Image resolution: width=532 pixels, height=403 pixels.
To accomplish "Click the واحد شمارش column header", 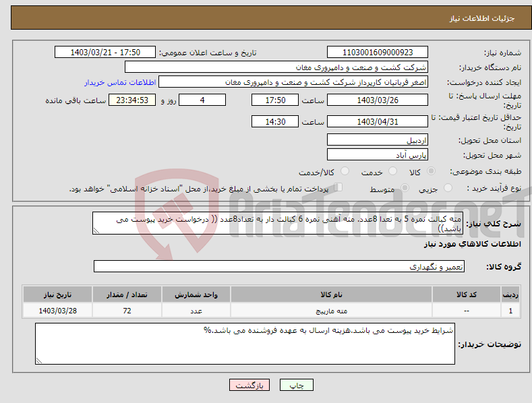I will (196, 294).
